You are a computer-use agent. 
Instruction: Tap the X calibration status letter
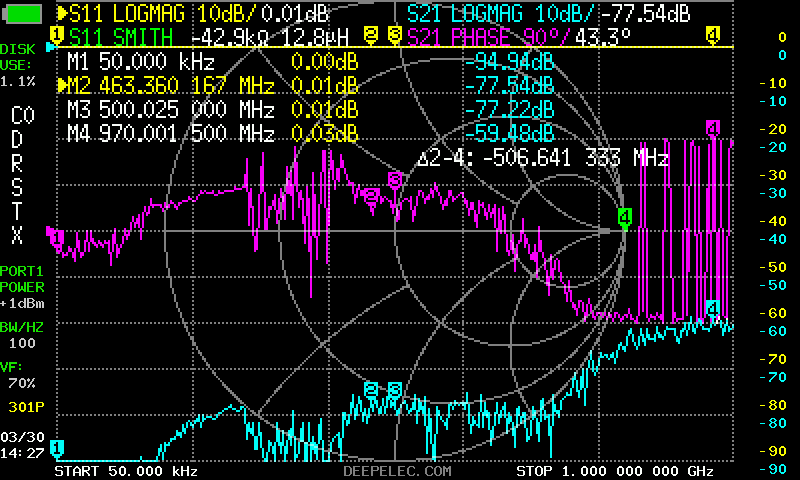17,235
